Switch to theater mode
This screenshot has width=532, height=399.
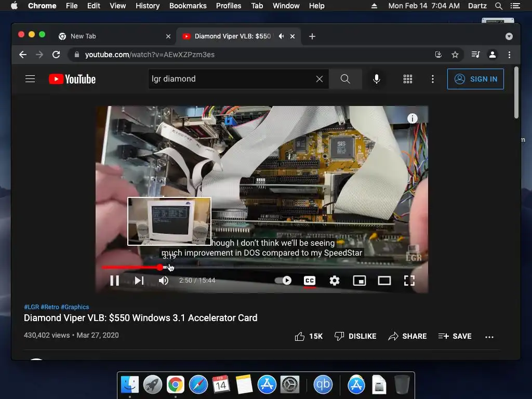pyautogui.click(x=384, y=281)
